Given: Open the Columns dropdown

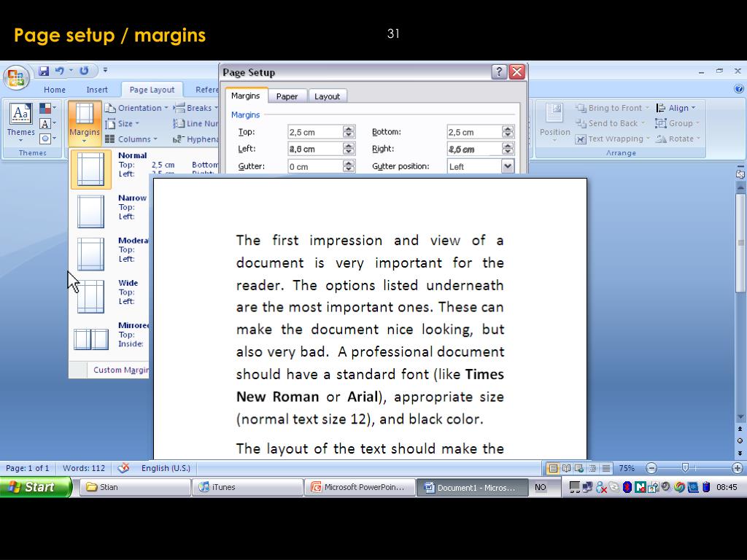Looking at the screenshot, I should point(131,139).
